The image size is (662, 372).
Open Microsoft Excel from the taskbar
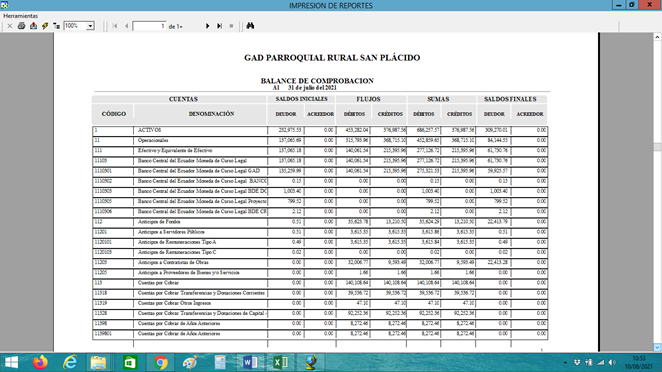(x=280, y=362)
